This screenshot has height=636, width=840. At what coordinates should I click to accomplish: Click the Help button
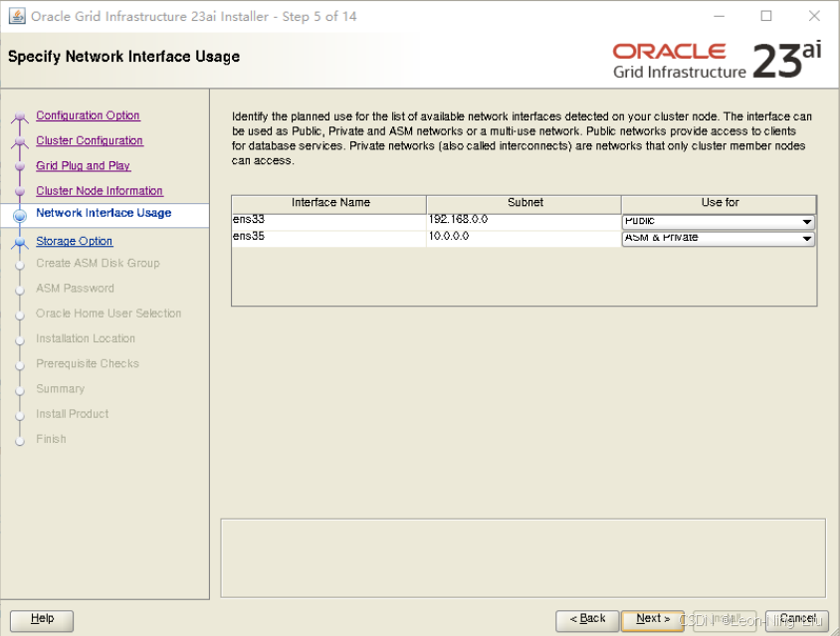click(x=42, y=620)
